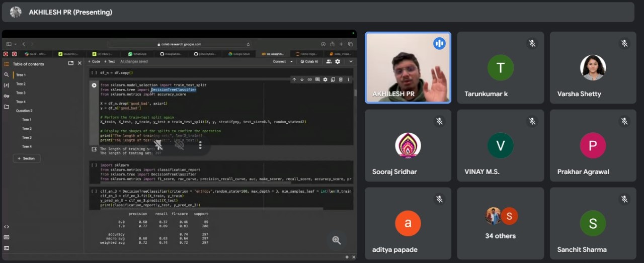This screenshot has width=644, height=263.
Task: Switch to the WhatsApp browser tab
Action: [x=137, y=54]
